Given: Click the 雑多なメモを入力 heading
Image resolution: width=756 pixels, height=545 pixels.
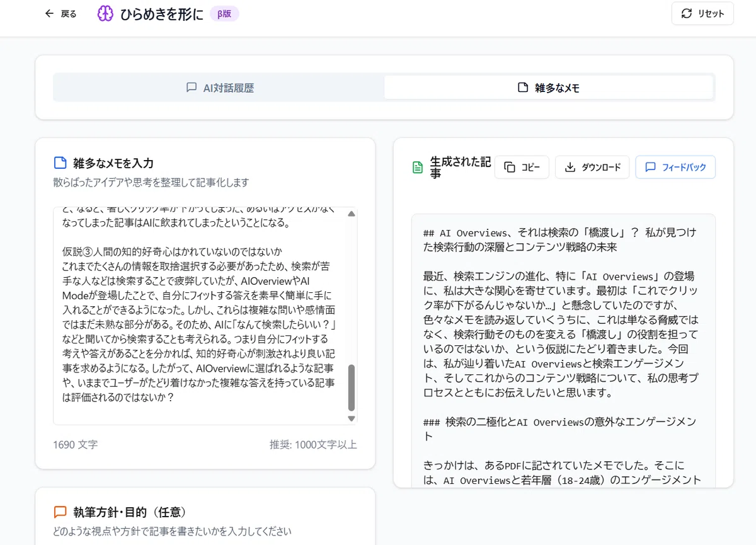Looking at the screenshot, I should click(113, 163).
